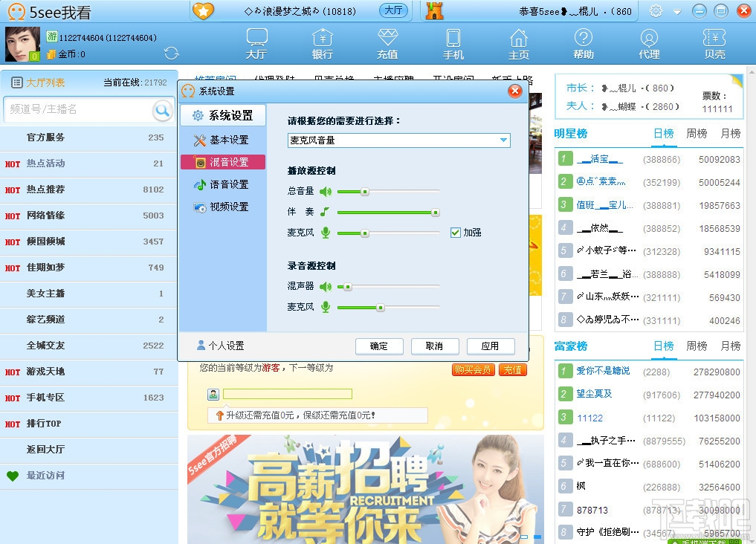Click the 确定 button in system settings
The height and width of the screenshot is (544, 756).
pyautogui.click(x=379, y=346)
